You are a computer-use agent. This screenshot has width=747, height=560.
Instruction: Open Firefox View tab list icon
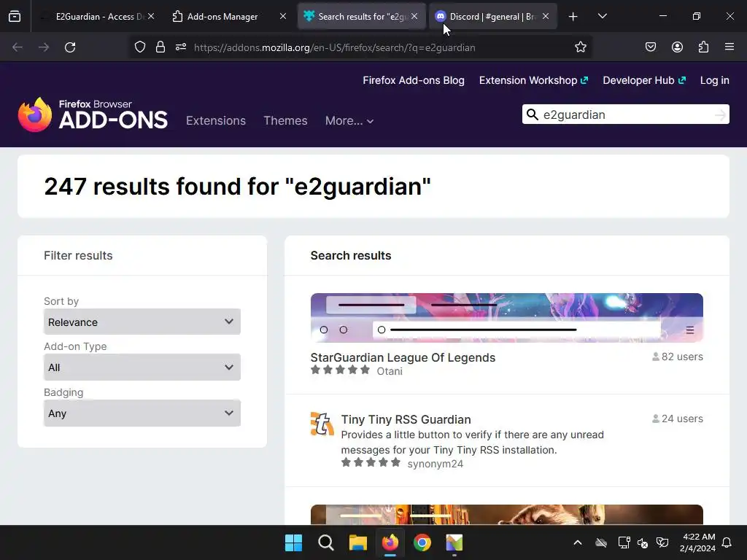click(x=15, y=17)
